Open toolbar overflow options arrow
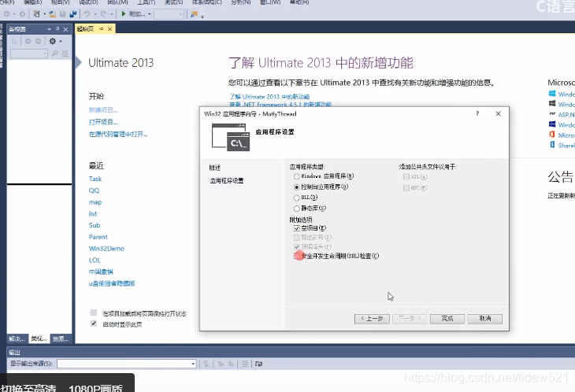Viewport: 575px width, 392px height. [x=202, y=16]
